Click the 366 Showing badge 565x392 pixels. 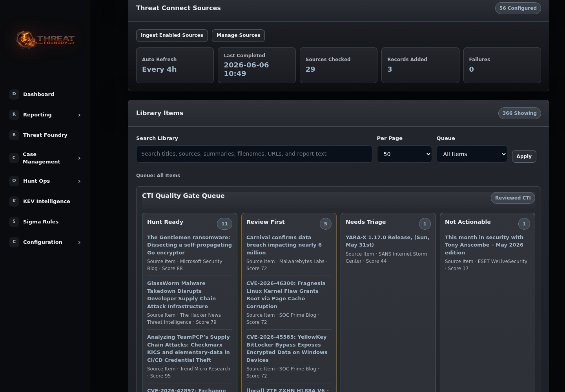tap(519, 113)
